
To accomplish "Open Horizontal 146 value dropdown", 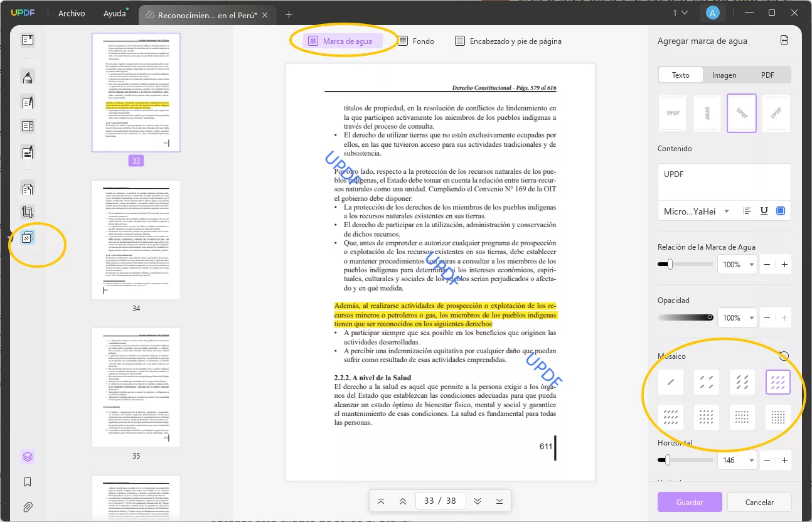I will click(x=737, y=461).
